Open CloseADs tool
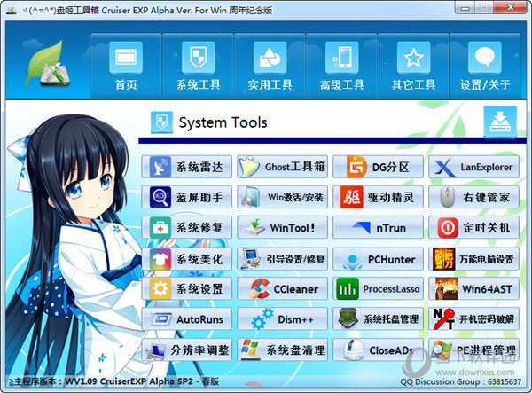Viewport: 532px width, 393px height. (378, 350)
